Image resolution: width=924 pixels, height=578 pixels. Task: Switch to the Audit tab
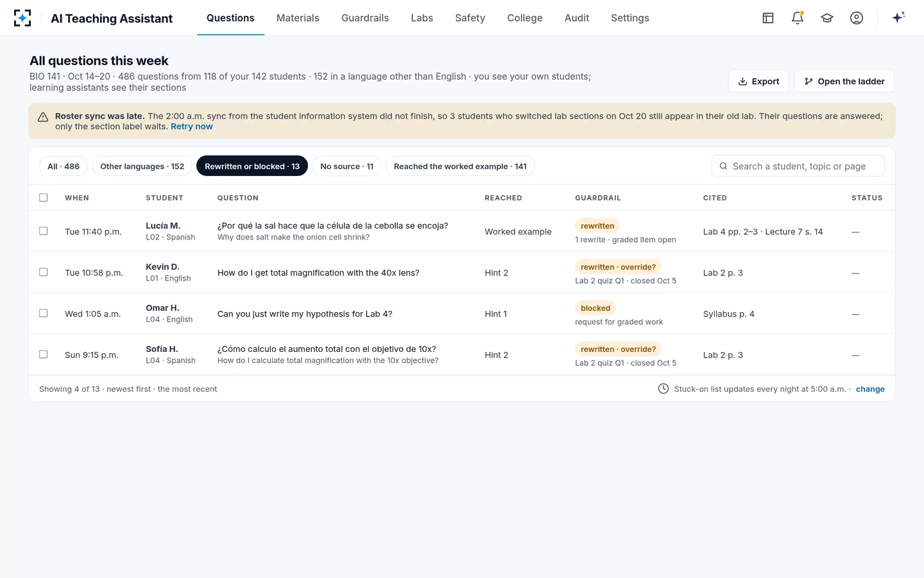[577, 18]
